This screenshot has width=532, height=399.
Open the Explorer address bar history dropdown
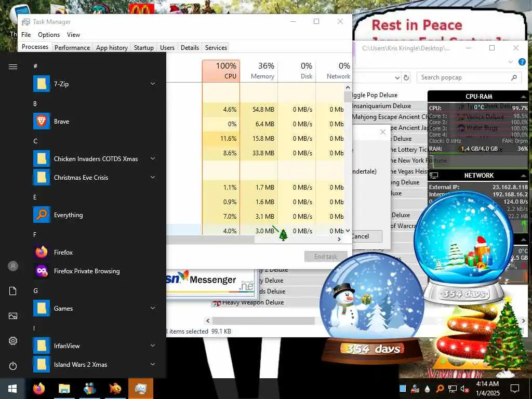[x=397, y=78]
